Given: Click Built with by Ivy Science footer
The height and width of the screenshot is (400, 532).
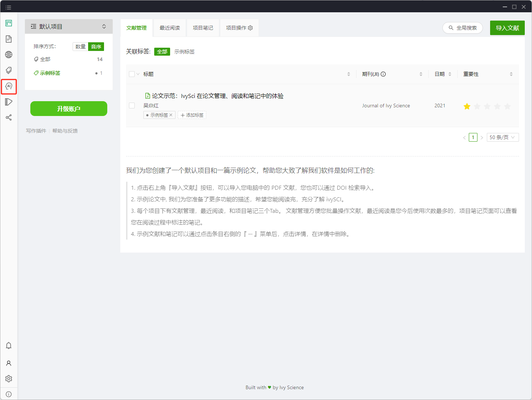Looking at the screenshot, I should coord(275,387).
